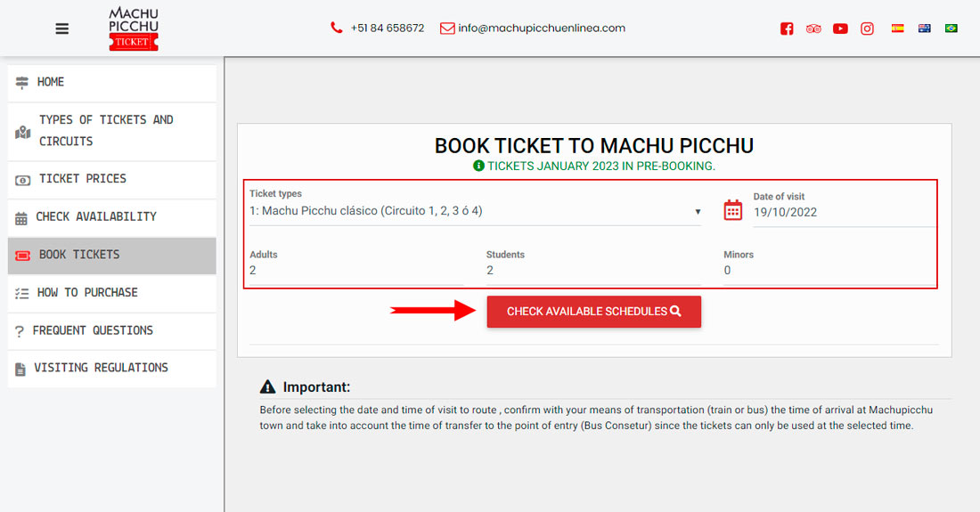
Task: Open the Instagram profile icon
Action: tap(867, 28)
